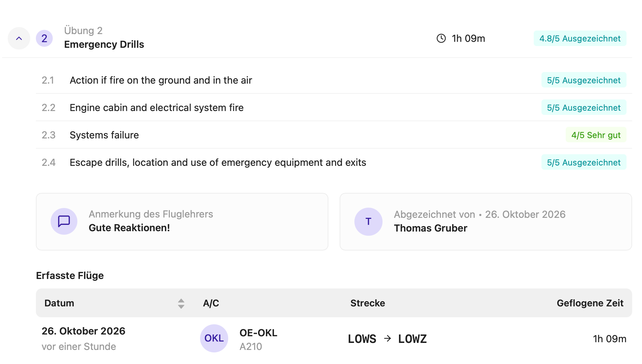The height and width of the screenshot is (364, 642).
Task: Click the speech bubble comment icon
Action: click(x=64, y=221)
